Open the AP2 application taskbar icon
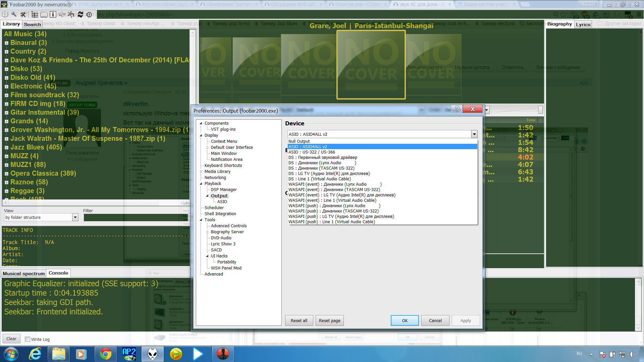 click(x=129, y=354)
